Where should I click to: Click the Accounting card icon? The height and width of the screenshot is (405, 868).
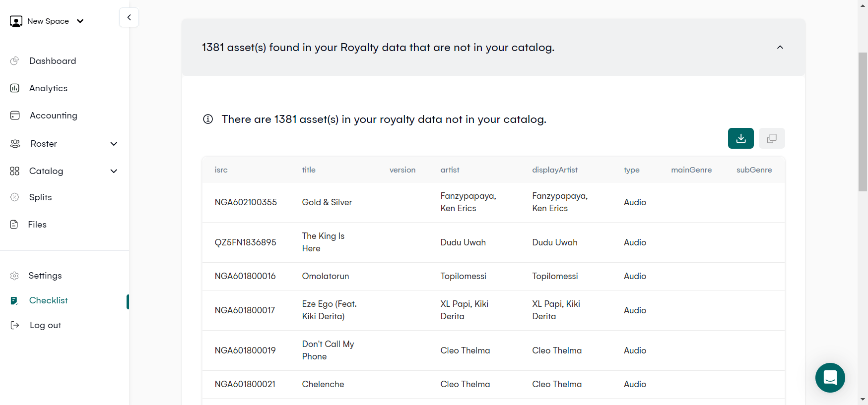pyautogui.click(x=15, y=116)
